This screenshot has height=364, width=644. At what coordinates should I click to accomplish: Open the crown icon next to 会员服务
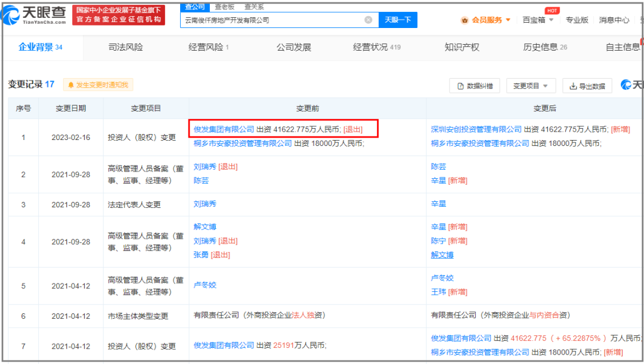point(465,20)
